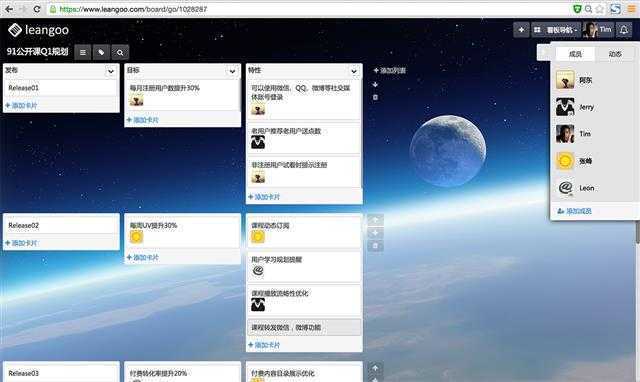Click green shield extension icon
Image resolution: width=640 pixels, height=382 pixels.
[x=577, y=9]
